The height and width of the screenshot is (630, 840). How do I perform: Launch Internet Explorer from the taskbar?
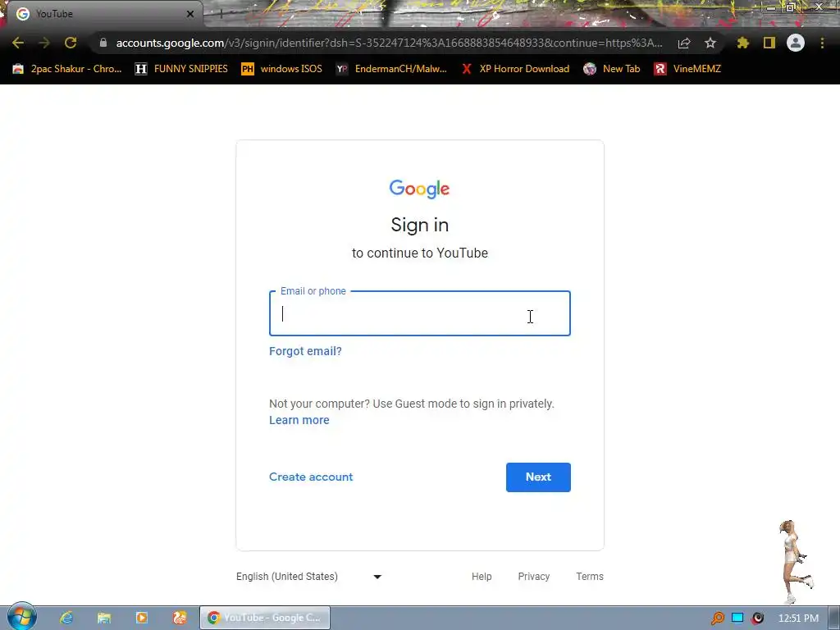coord(66,618)
